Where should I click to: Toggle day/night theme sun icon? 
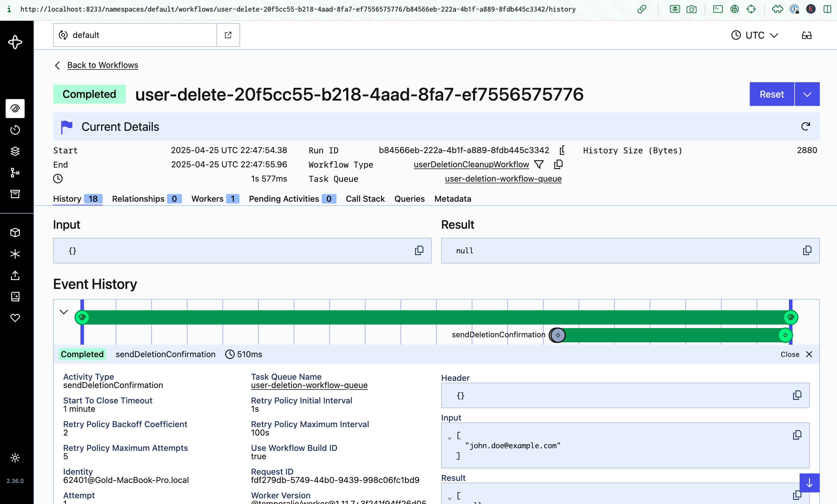tap(15, 457)
